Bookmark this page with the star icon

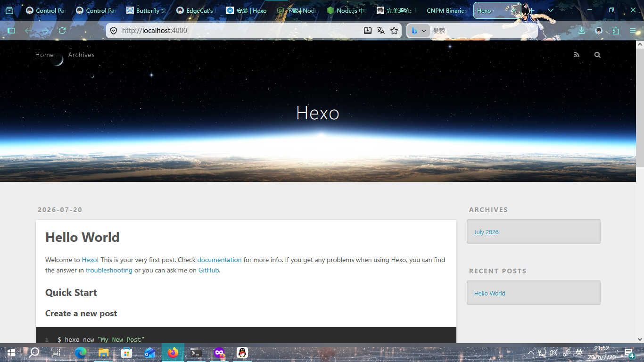tap(394, 31)
